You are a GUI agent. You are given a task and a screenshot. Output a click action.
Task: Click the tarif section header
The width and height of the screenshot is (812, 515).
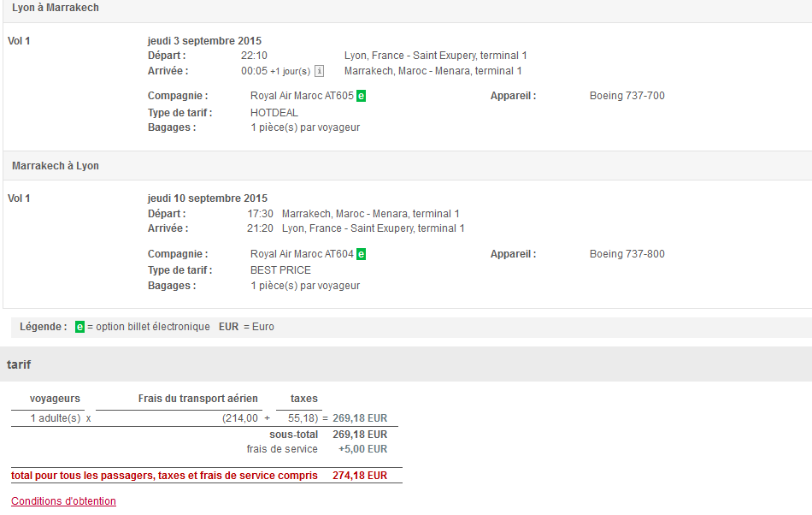[19, 364]
